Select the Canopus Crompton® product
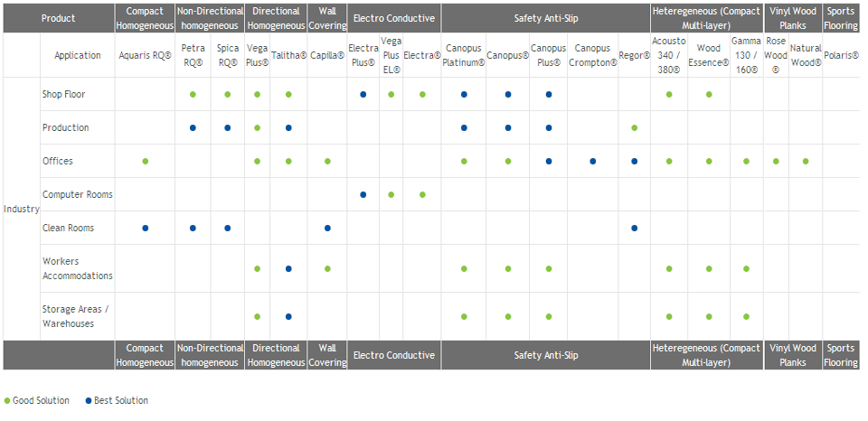This screenshot has height=421, width=868. (592, 55)
